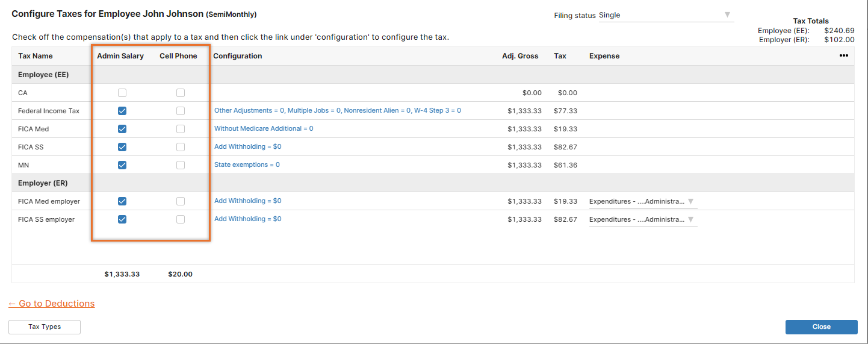Uncheck Admin Salary for FICA Med
This screenshot has width=868, height=344.
click(122, 129)
